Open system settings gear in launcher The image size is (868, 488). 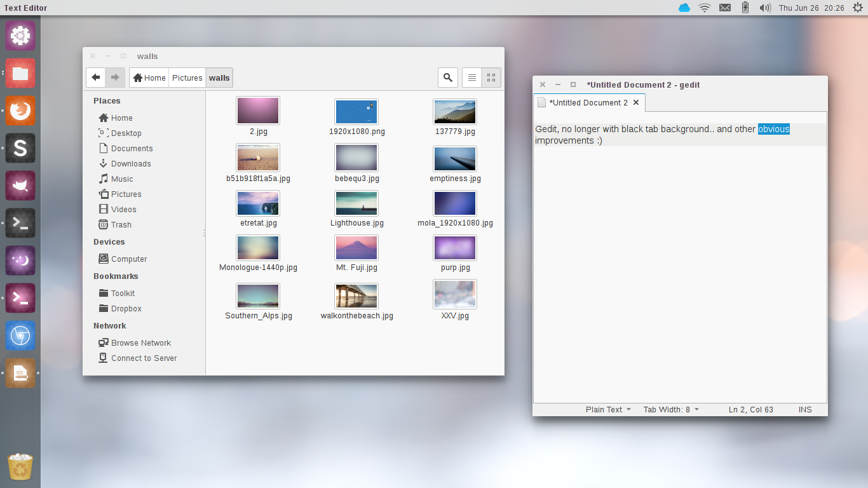[20, 36]
